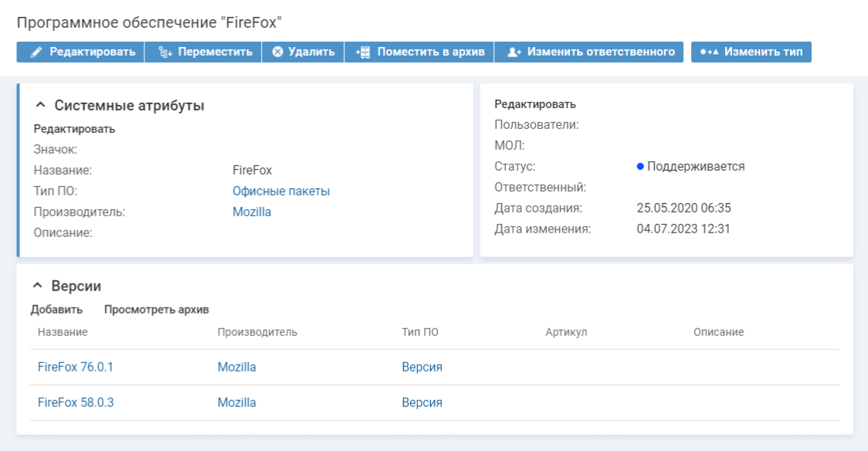Click the blue status dot beside Поддерживается
The image size is (868, 451).
click(640, 166)
